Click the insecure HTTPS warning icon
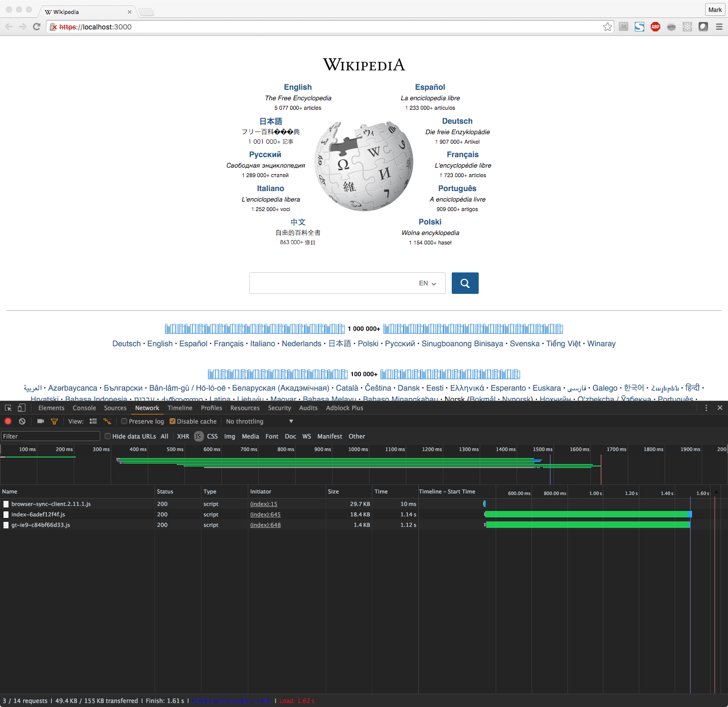 tap(53, 27)
